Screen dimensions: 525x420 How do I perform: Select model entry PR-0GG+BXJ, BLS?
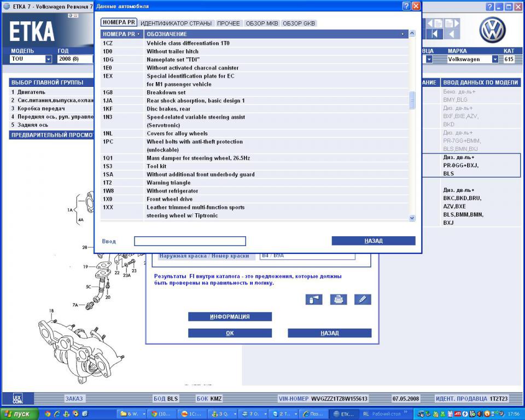click(472, 166)
